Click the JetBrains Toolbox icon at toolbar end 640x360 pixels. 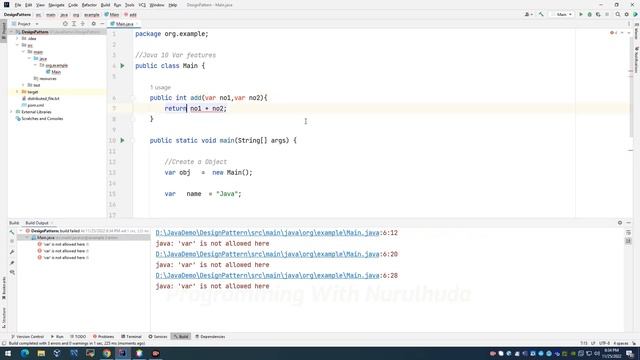(x=635, y=14)
